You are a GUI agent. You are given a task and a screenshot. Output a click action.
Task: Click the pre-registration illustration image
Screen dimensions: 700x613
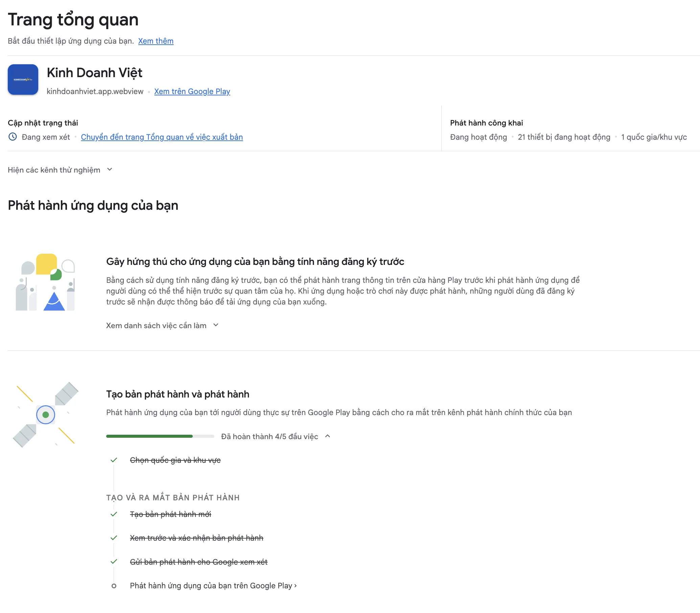45,282
